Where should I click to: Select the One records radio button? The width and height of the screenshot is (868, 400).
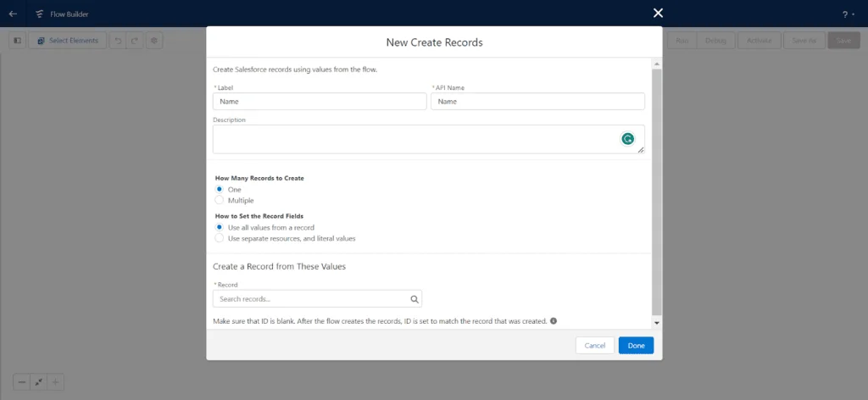219,189
